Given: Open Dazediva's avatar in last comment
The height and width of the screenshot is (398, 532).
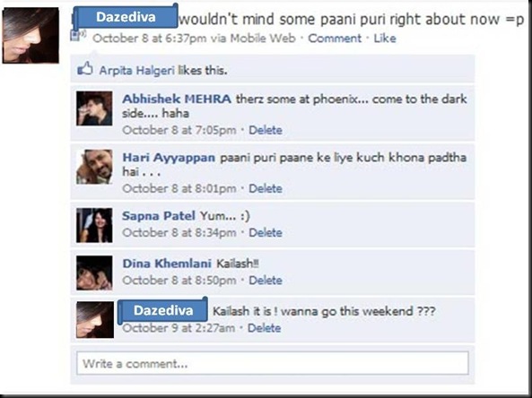Looking at the screenshot, I should 95,320.
